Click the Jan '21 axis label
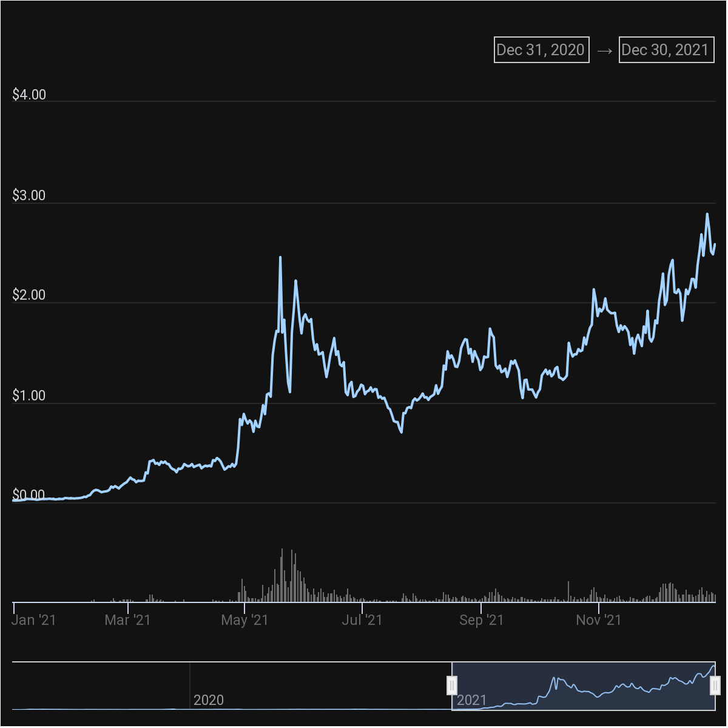 pos(34,620)
